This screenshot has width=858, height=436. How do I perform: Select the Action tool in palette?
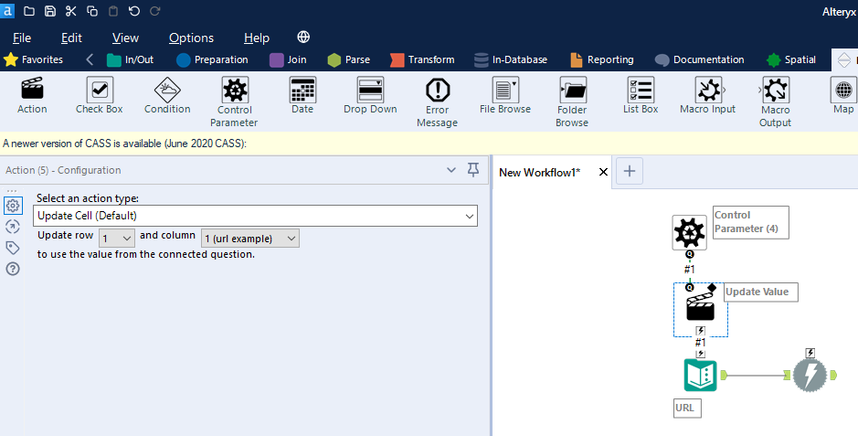pyautogui.click(x=32, y=95)
